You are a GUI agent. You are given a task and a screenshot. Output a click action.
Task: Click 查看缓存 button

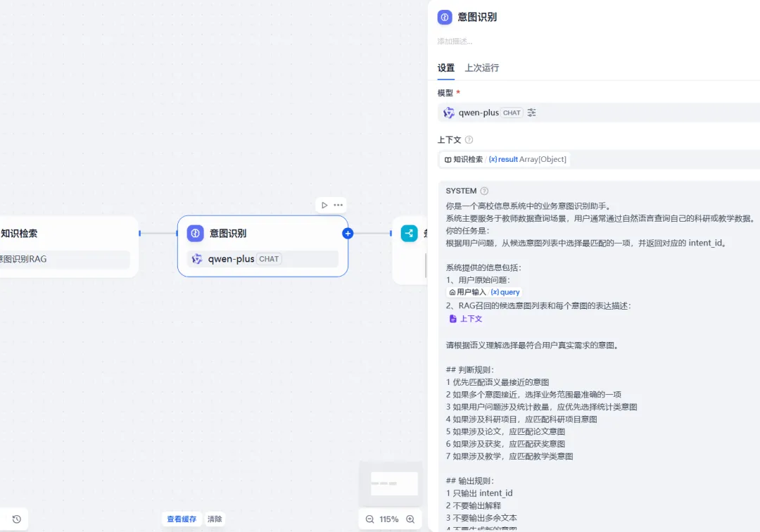pyautogui.click(x=182, y=519)
